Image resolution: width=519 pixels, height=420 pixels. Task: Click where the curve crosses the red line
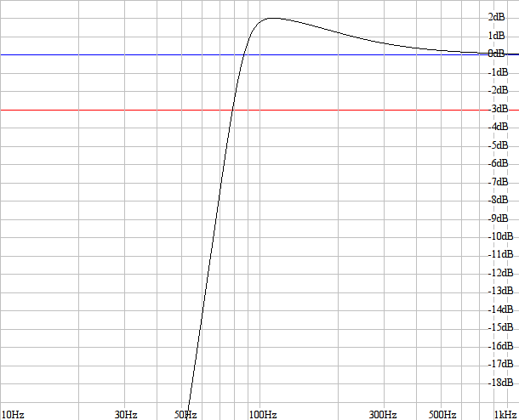232,110
